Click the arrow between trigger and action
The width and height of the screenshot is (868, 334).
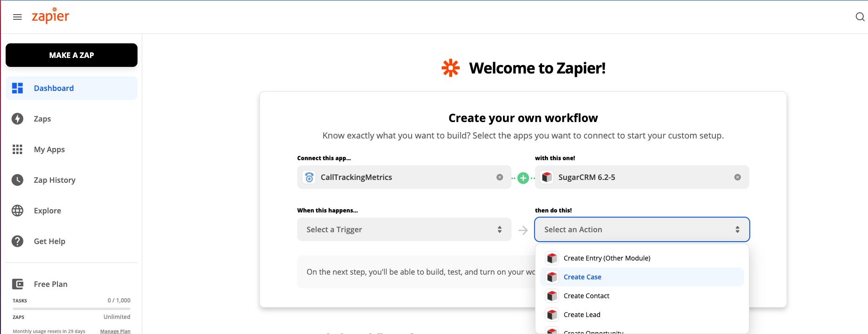523,230
